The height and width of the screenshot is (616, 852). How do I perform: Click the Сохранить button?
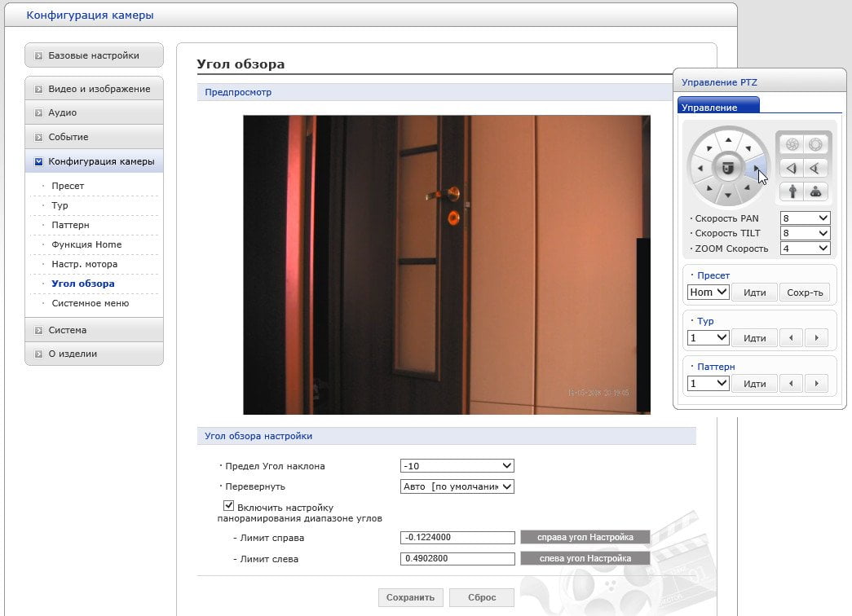coord(410,597)
